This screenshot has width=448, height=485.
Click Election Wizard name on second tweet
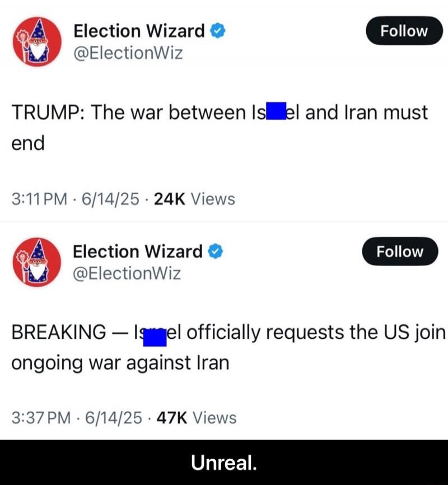point(138,251)
